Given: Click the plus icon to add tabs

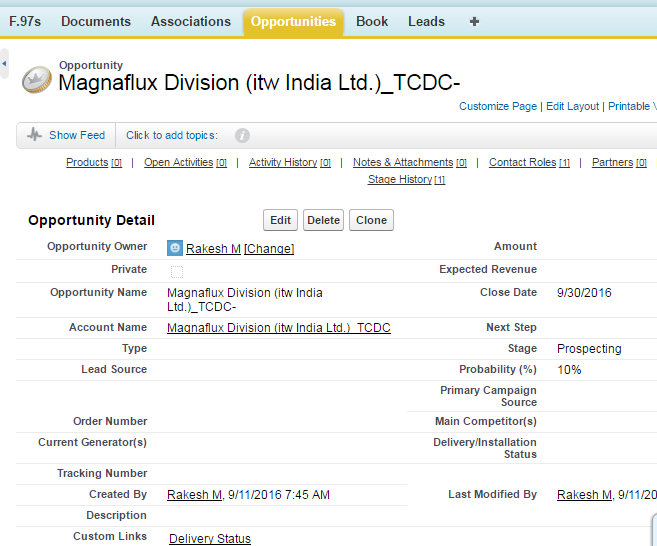Looking at the screenshot, I should click(x=474, y=21).
